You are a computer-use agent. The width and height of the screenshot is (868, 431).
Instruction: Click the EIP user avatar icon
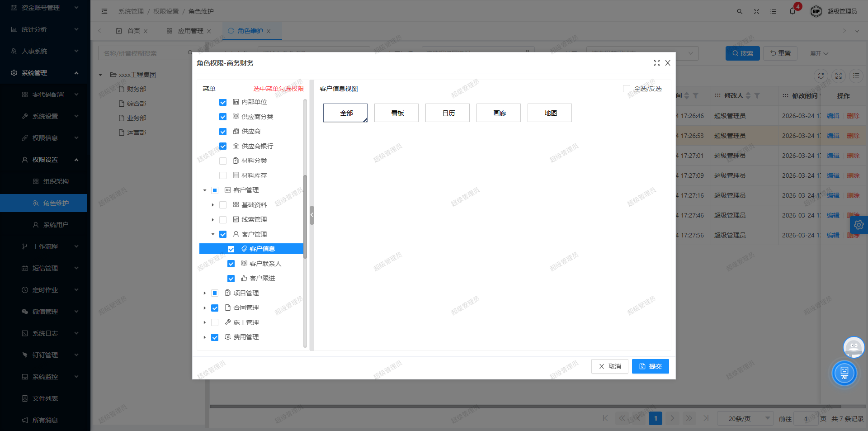pos(816,11)
